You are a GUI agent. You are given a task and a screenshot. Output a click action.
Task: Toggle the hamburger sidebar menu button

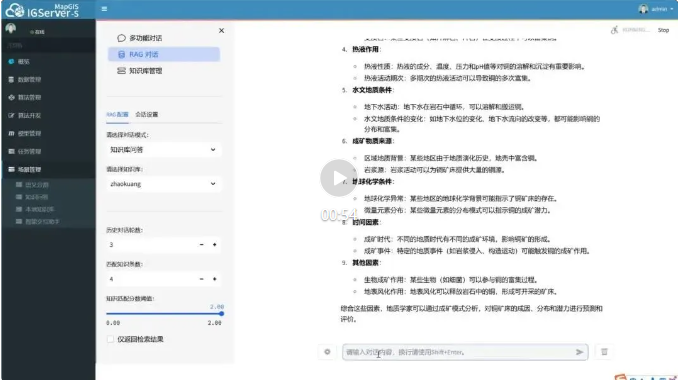click(104, 9)
